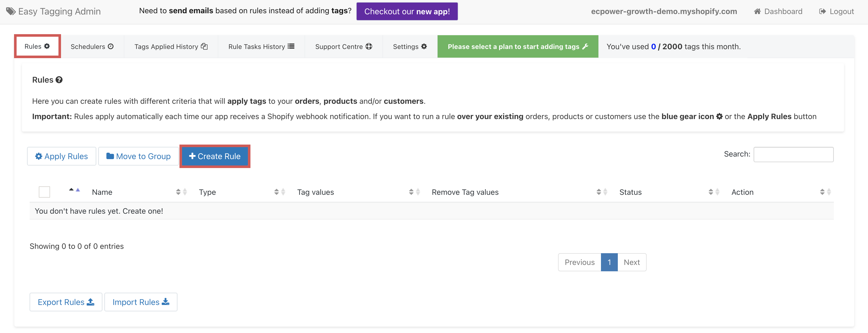Click Move to Group button
The image size is (868, 333).
point(138,156)
